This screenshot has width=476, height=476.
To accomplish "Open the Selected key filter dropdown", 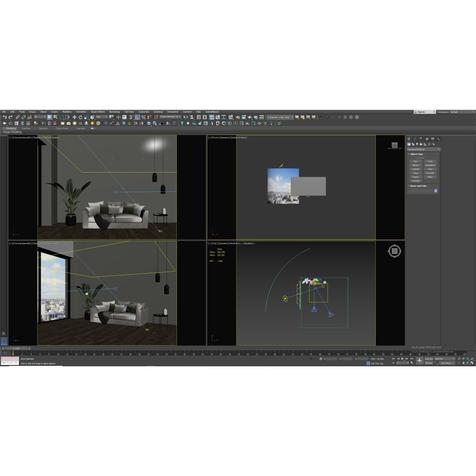I will coord(444,358).
